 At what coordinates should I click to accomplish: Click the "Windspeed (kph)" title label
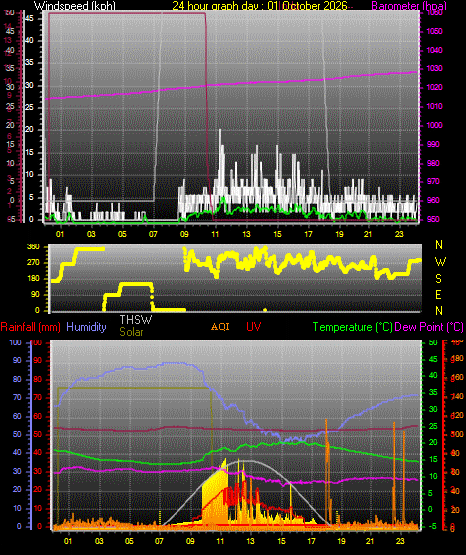pos(74,6)
